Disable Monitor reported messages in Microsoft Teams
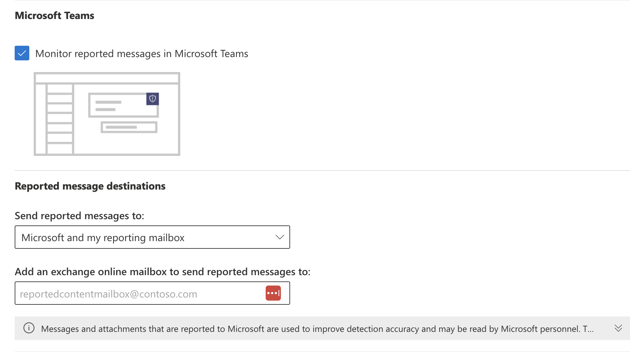644x352 pixels. point(22,53)
